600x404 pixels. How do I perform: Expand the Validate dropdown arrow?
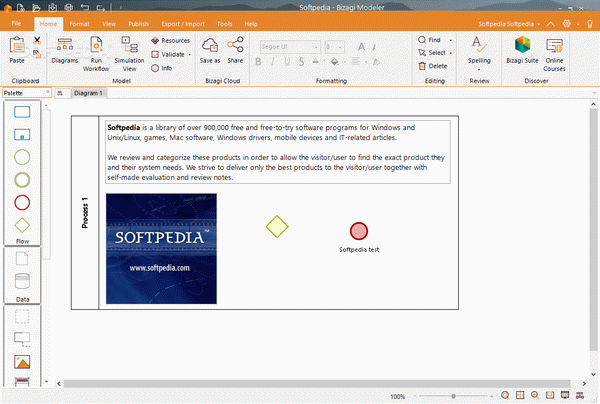[189, 55]
